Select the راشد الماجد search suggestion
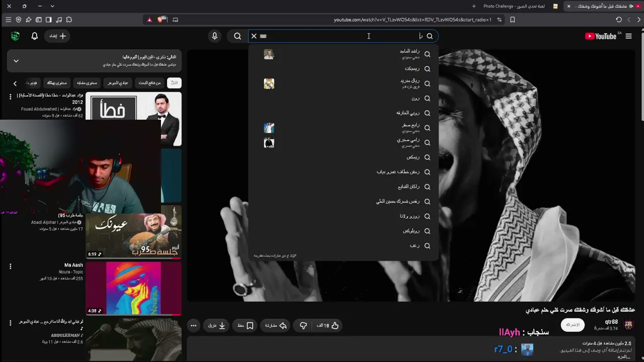 pyautogui.click(x=344, y=54)
